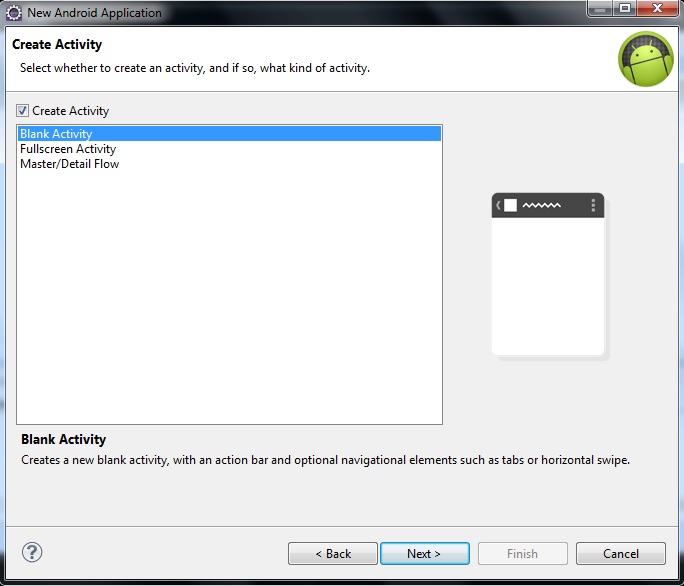Click the Eclipse icon in title bar

[x=14, y=13]
